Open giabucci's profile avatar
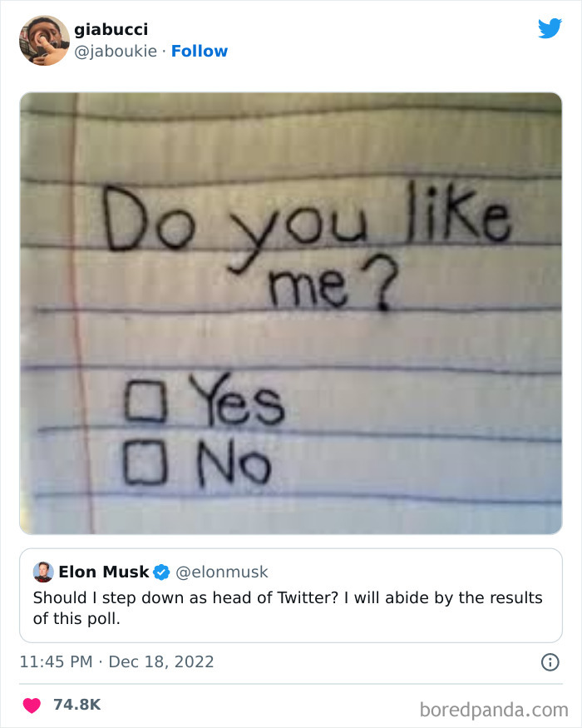Image resolution: width=582 pixels, height=728 pixels. [x=44, y=39]
